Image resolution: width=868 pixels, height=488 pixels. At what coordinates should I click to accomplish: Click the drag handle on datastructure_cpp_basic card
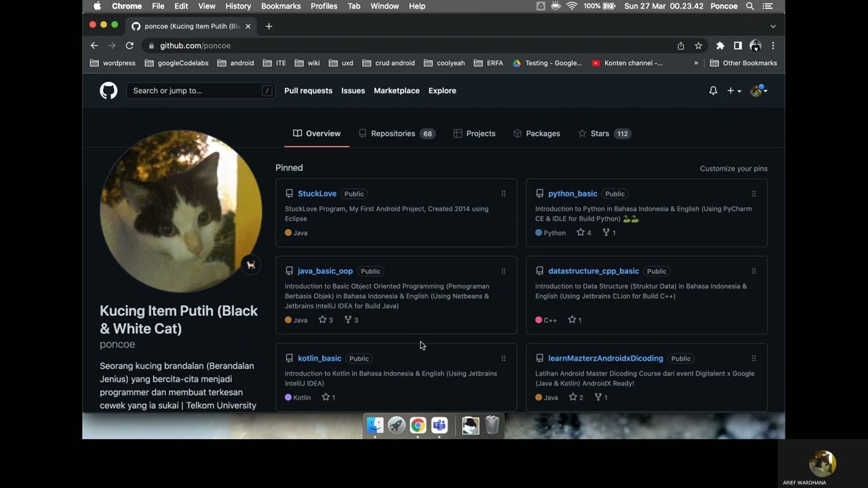click(753, 271)
